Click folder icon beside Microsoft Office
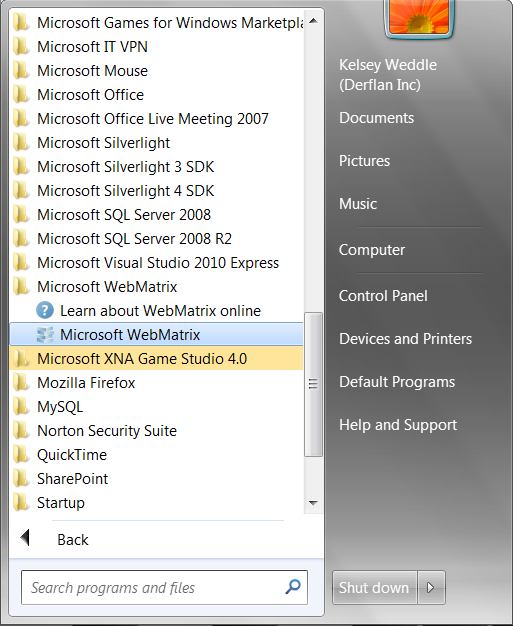 [21, 95]
